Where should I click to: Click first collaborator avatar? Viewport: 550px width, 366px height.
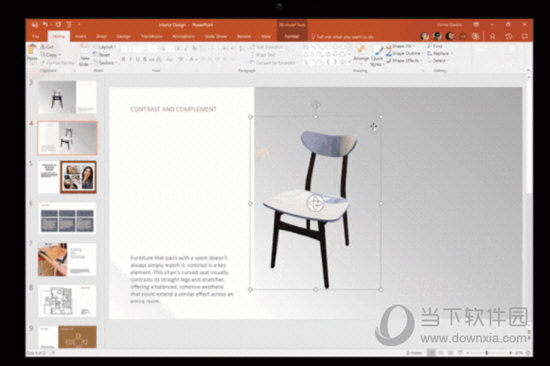[x=425, y=36]
